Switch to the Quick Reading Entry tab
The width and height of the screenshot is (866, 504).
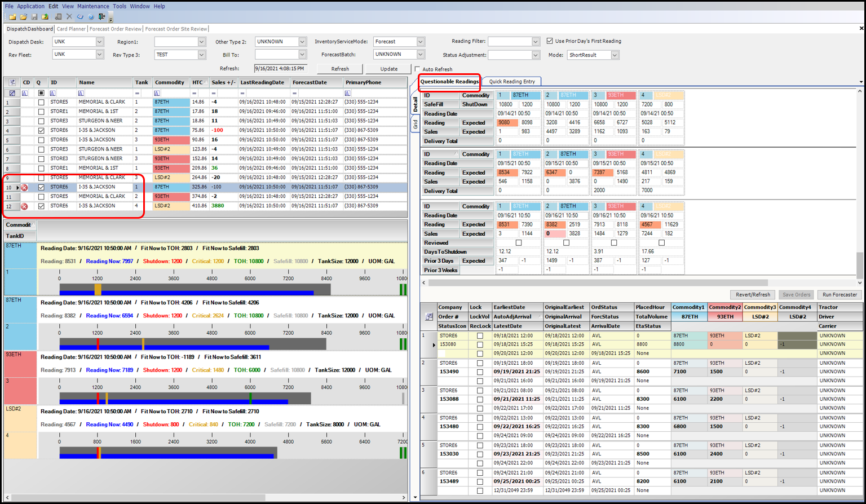[512, 82]
